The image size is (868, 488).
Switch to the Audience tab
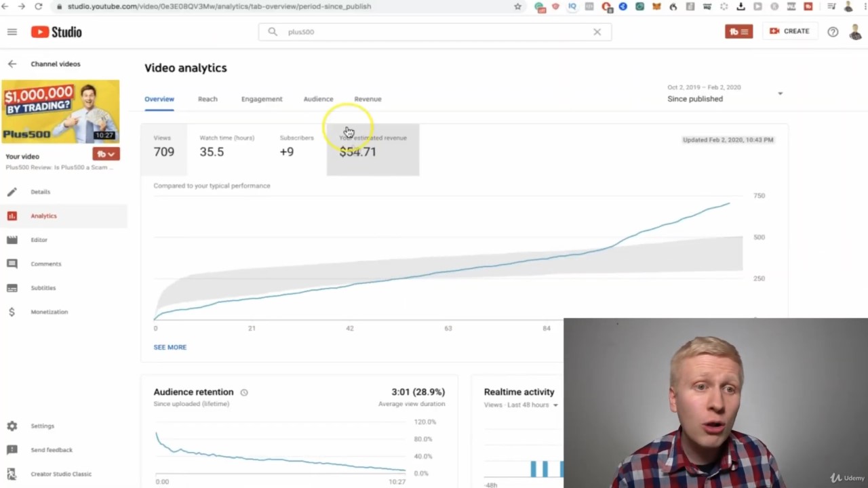pos(318,99)
